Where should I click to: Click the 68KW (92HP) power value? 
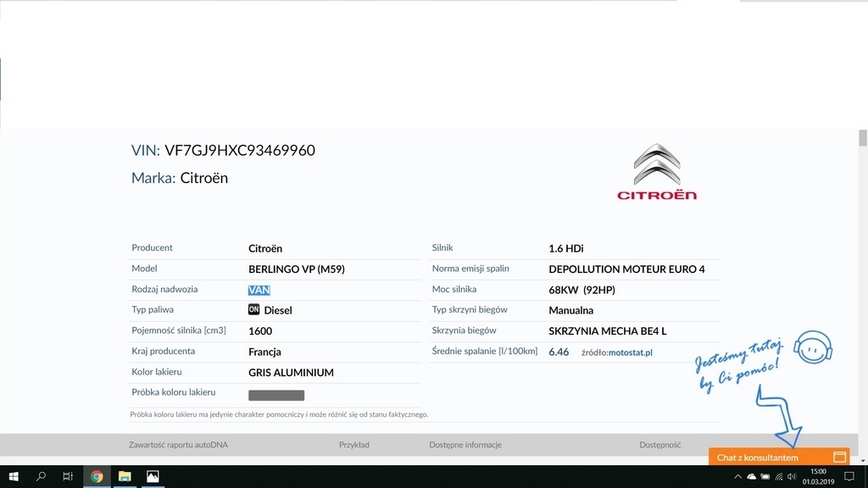581,290
